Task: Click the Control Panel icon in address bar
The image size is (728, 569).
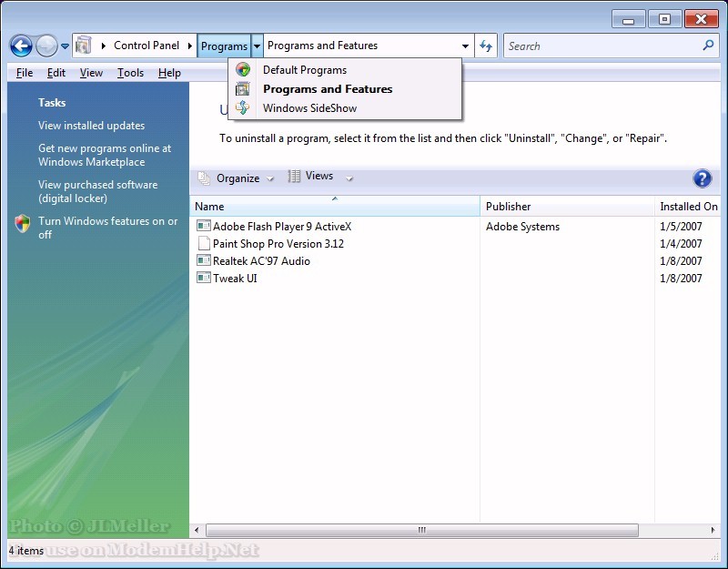Action: point(84,45)
